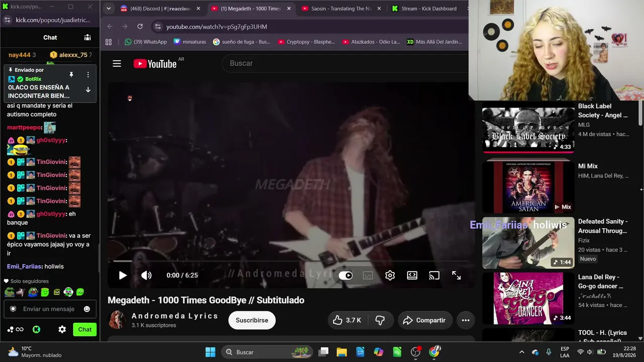
Task: Open site info for youtube.com
Action: (158, 27)
